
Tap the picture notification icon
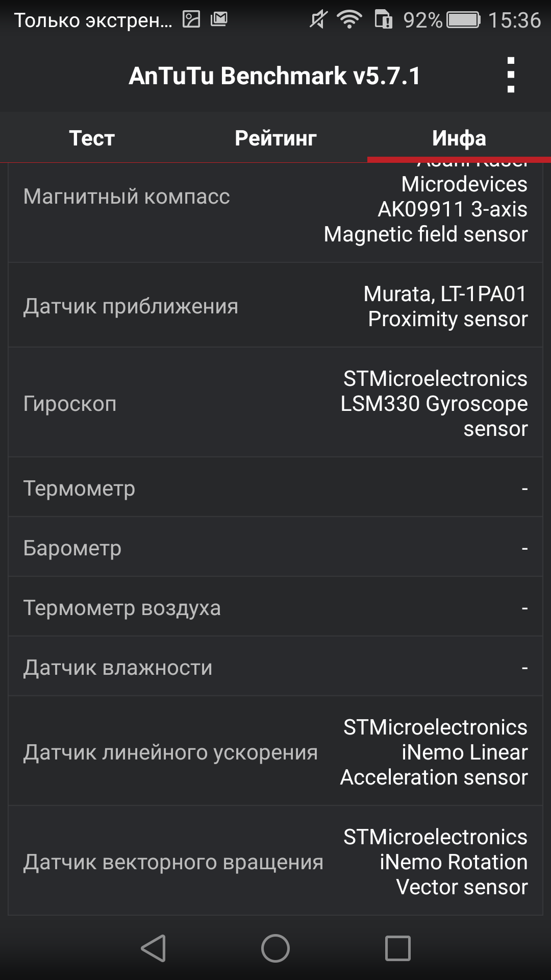click(191, 19)
